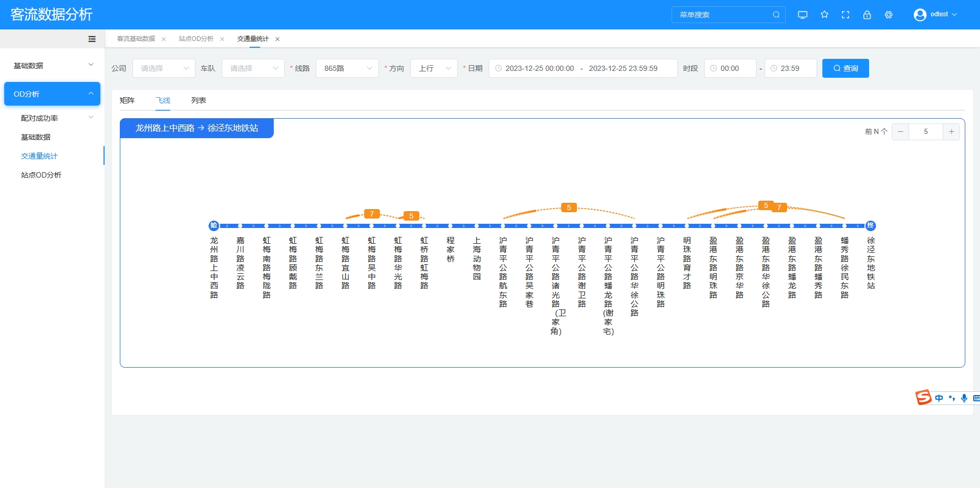Expand the 配对成功率 submenu

(x=53, y=118)
